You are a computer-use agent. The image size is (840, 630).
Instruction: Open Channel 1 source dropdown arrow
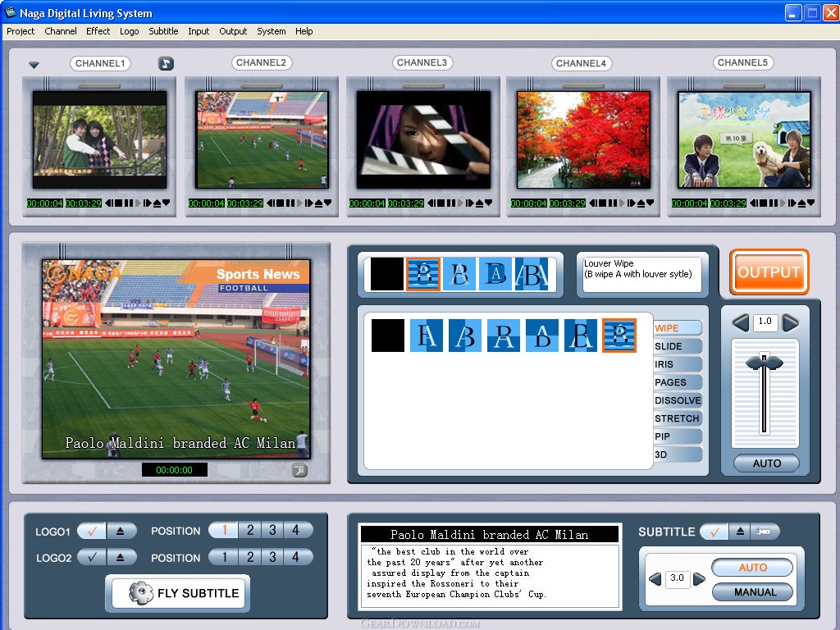pos(166,203)
